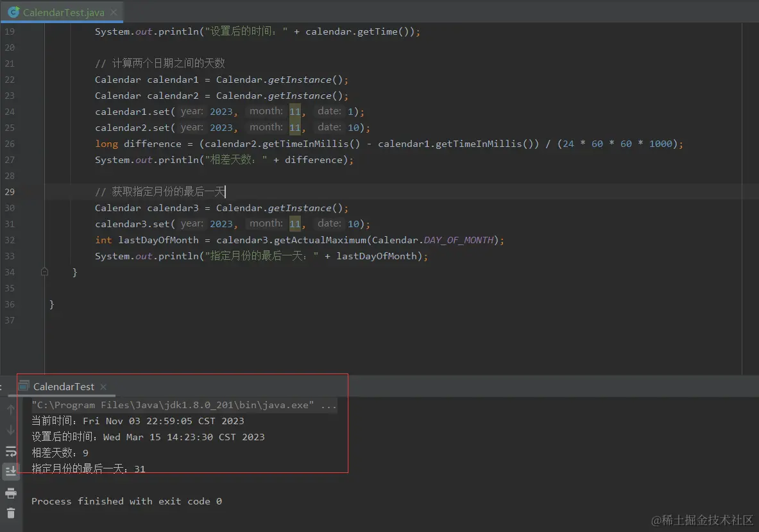Viewport: 759px width, 532px height.
Task: Click 'getActualMaximum' method call on line 32
Action: (320, 240)
